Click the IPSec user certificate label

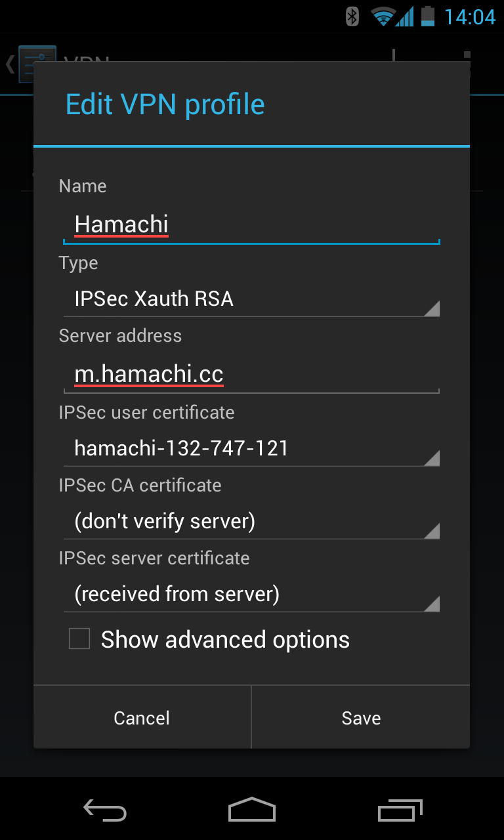[146, 412]
